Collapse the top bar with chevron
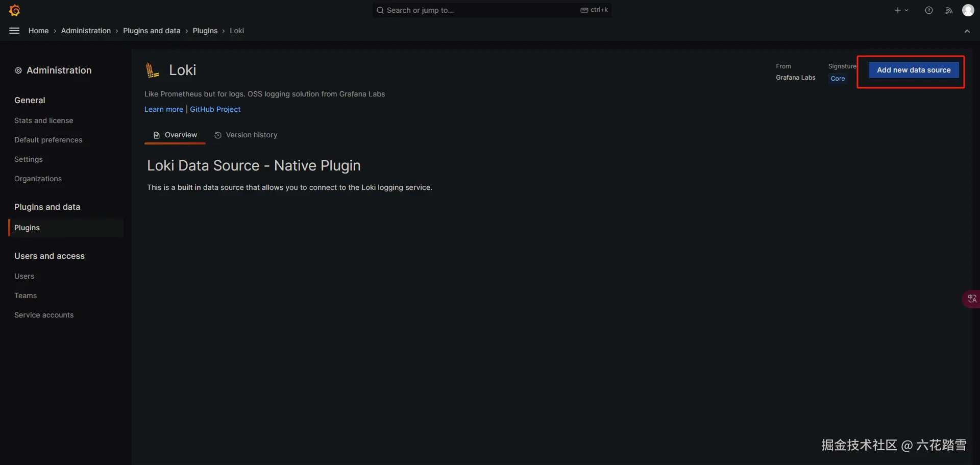This screenshot has height=465, width=980. (967, 31)
